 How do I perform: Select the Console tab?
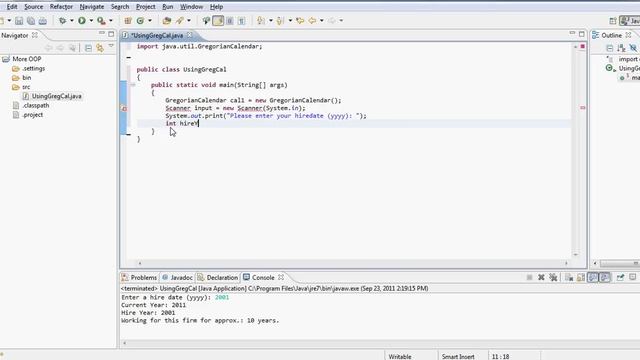pos(263,278)
